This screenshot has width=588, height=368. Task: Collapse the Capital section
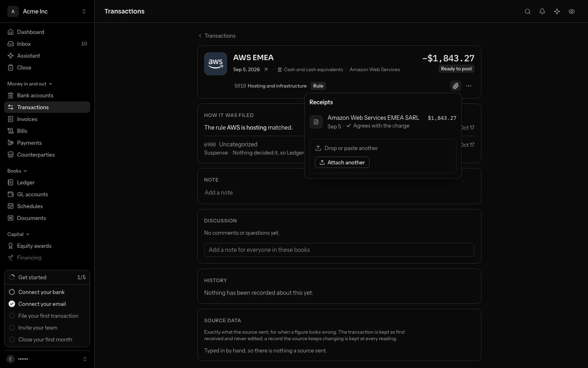18,234
